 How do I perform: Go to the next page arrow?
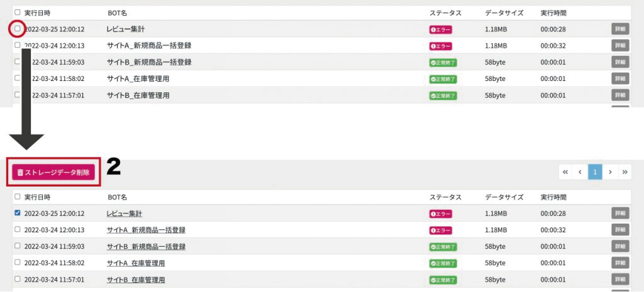tap(610, 172)
